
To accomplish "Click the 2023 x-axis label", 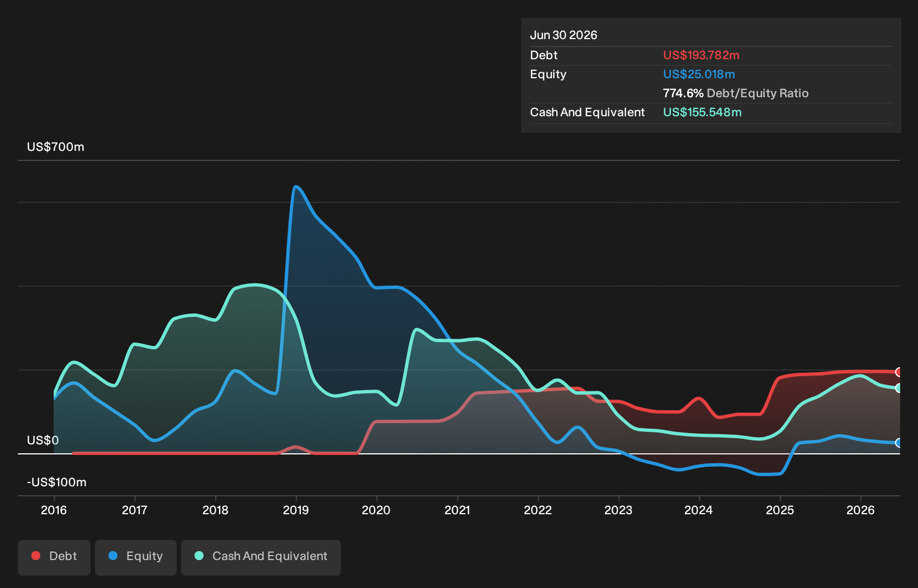I will 618,510.
